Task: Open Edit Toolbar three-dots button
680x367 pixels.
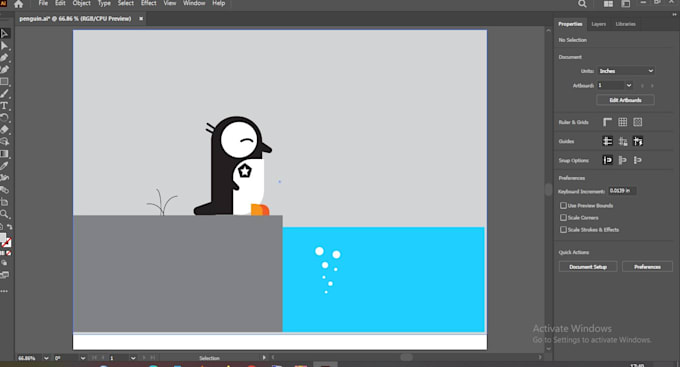Action: coord(4,291)
